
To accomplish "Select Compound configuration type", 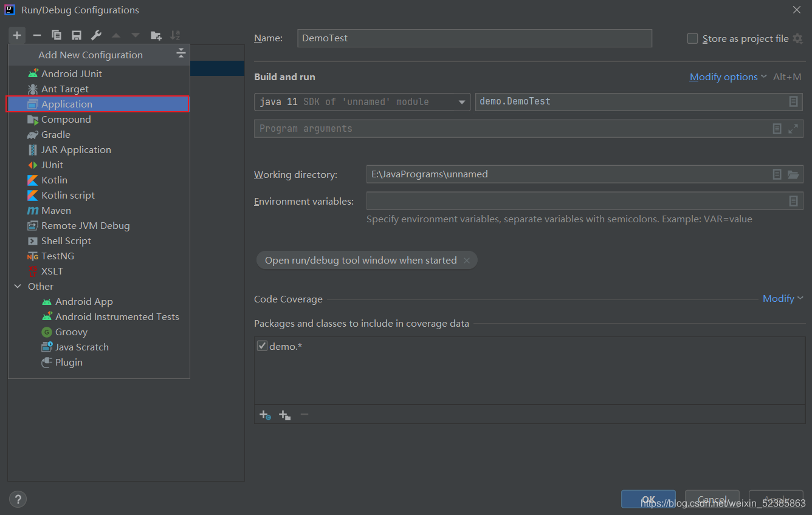I will pyautogui.click(x=99, y=119).
